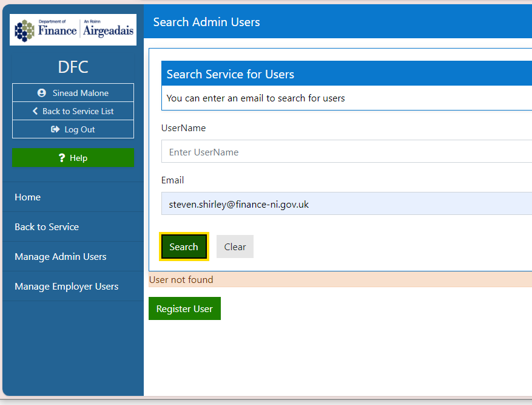Click the DFC sidebar title
The image size is (532, 405).
click(73, 67)
